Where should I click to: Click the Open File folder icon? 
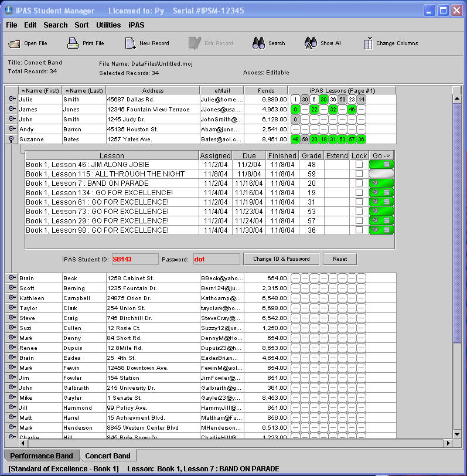pos(15,43)
